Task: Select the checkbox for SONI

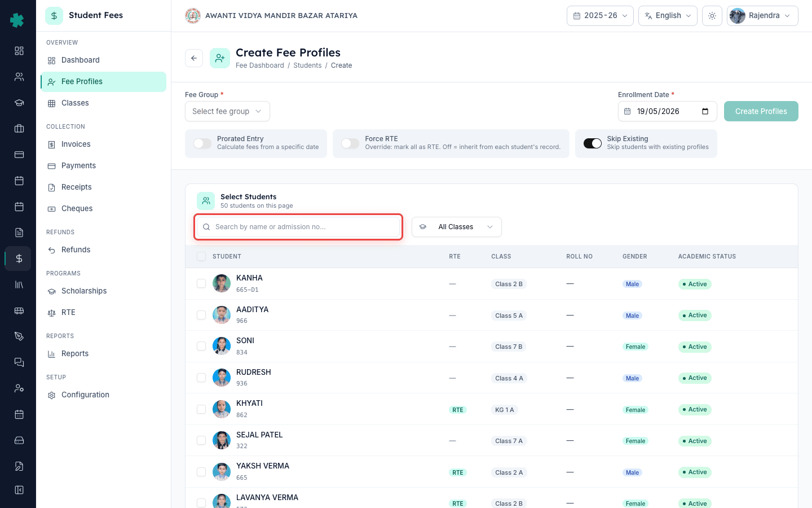Action: 201,346
